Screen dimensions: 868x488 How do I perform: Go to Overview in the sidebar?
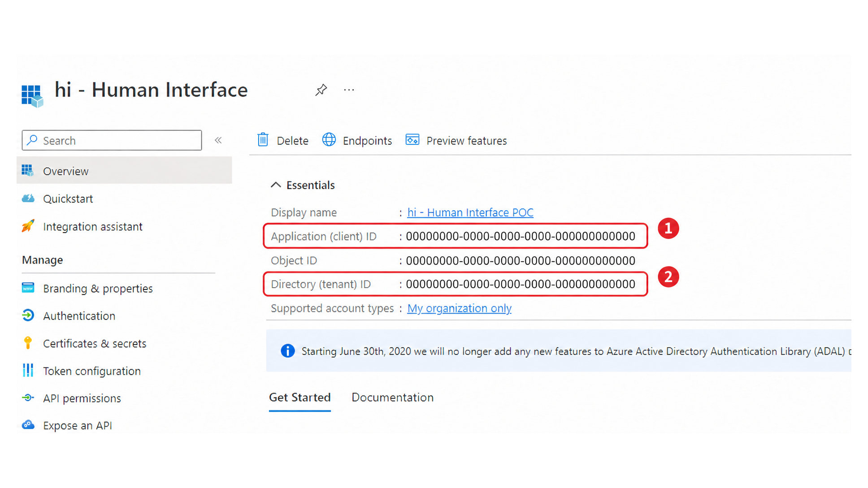click(124, 171)
